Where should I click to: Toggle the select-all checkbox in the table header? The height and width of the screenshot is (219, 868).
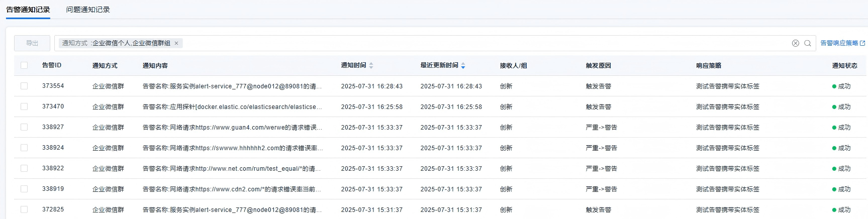24,65
